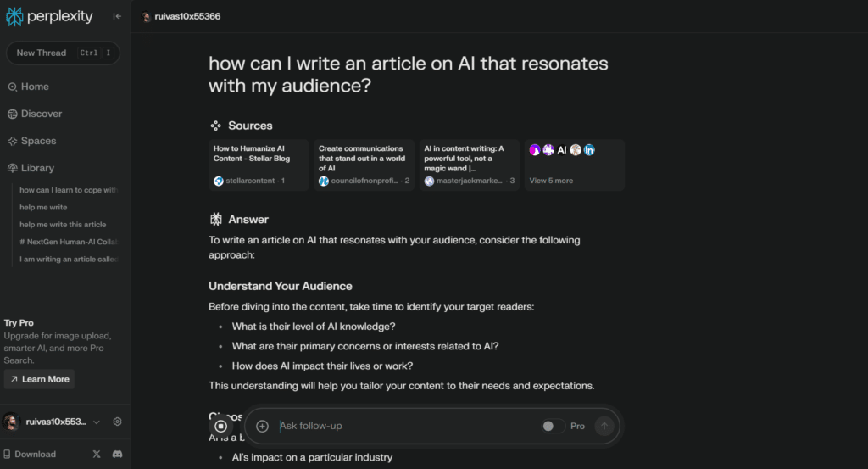Click the question title text

click(x=408, y=74)
